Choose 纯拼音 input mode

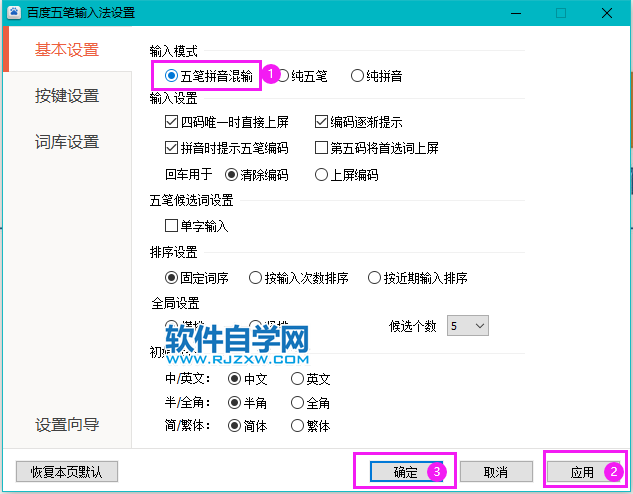click(x=358, y=75)
